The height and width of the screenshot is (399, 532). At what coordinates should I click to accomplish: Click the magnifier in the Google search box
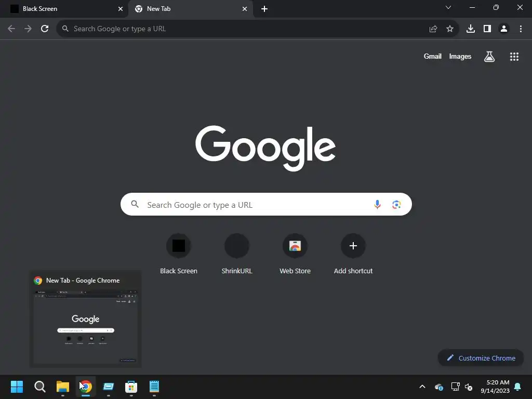pos(135,204)
